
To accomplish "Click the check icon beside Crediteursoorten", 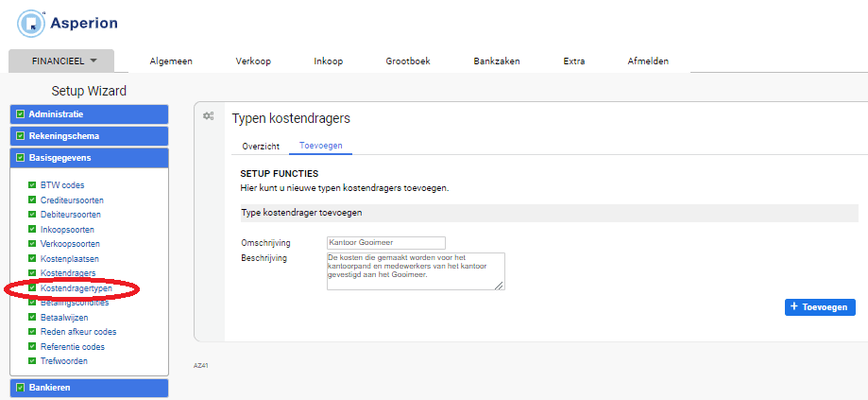I will pos(32,200).
